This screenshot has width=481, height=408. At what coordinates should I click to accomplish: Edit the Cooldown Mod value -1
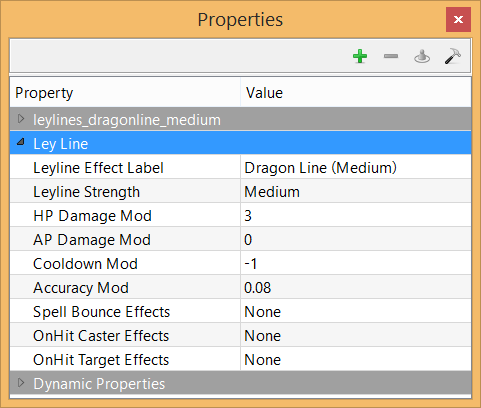(x=356, y=263)
